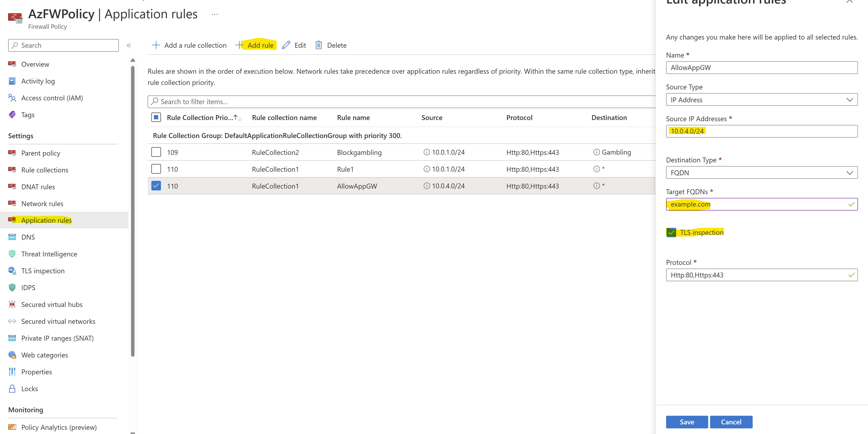Expand the Destination Type dropdown
The height and width of the screenshot is (434, 868).
pos(762,172)
